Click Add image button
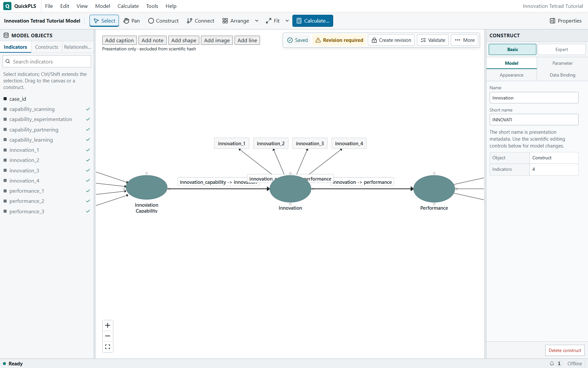The height and width of the screenshot is (368, 588). click(217, 40)
